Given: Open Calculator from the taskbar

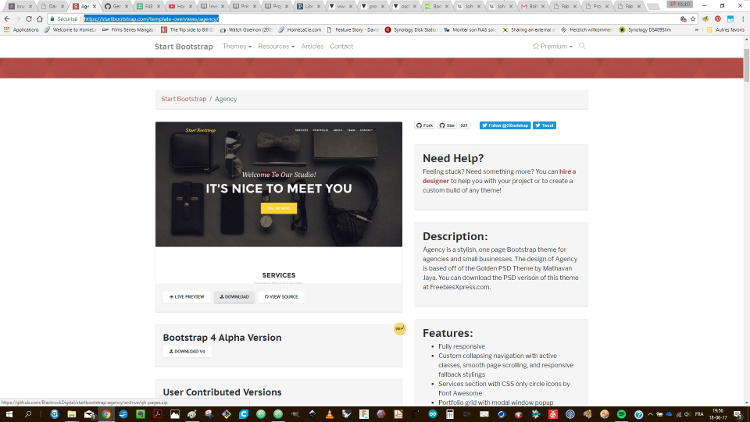Looking at the screenshot, I should [450, 414].
